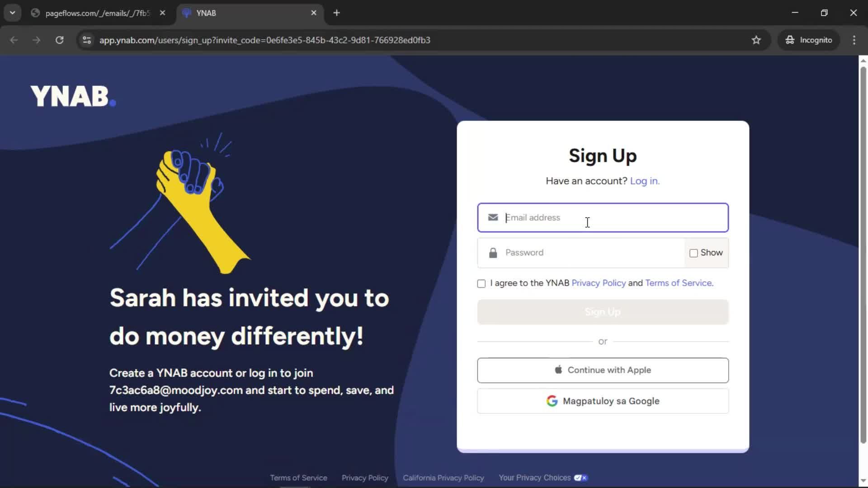868x488 pixels.
Task: Open Your Privacy Choices link
Action: pyautogui.click(x=534, y=478)
